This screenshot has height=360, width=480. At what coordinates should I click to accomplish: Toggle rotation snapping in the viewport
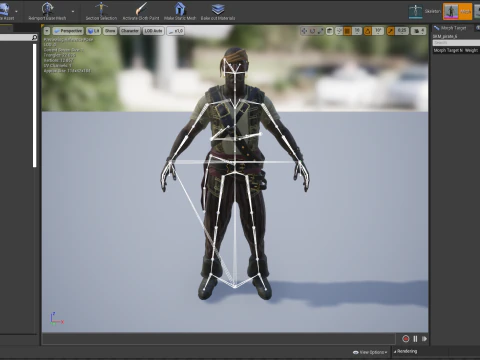click(368, 31)
